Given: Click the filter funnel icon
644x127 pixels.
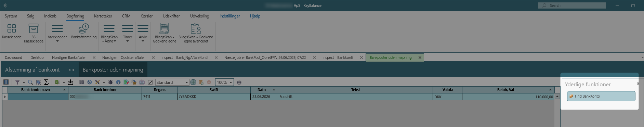Looking at the screenshot, I should [17, 82].
